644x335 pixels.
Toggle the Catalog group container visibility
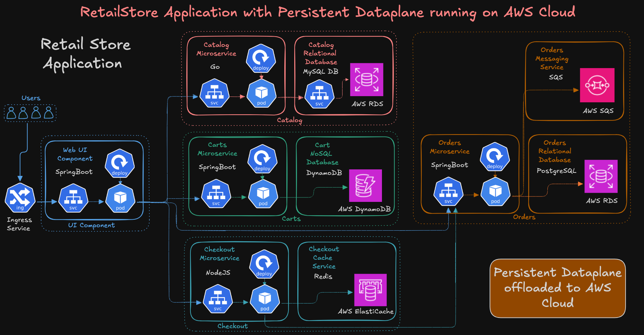coord(290,120)
